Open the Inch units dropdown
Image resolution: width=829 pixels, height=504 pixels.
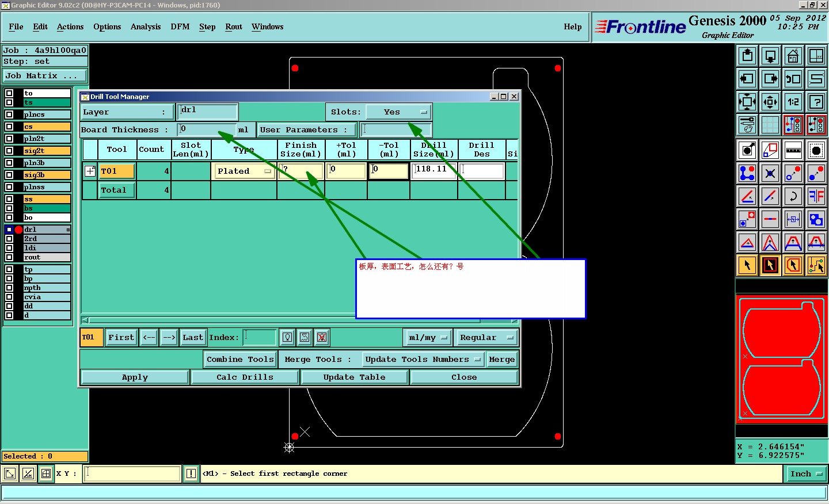pyautogui.click(x=806, y=474)
